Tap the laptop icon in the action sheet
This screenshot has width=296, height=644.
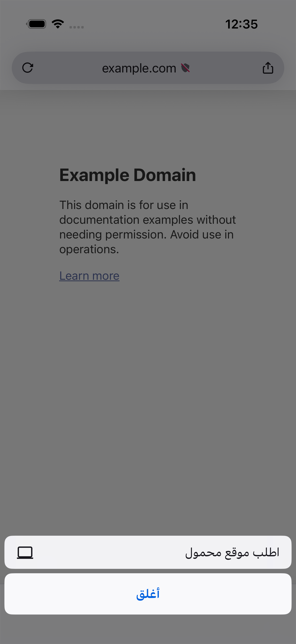tap(25, 552)
